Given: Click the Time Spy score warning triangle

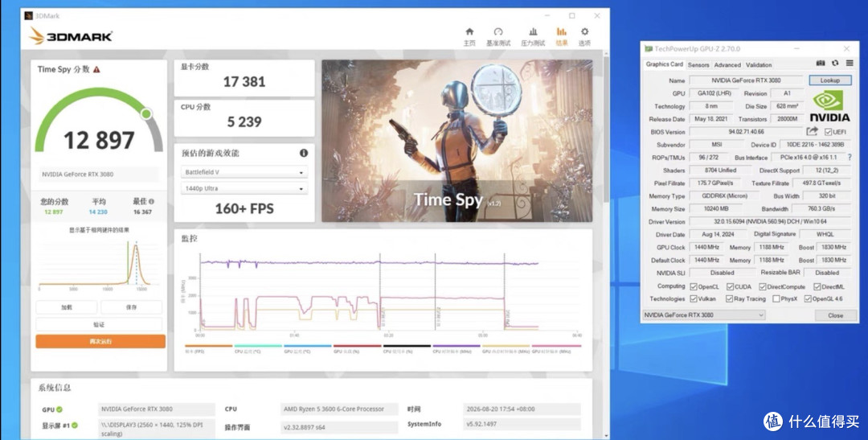Looking at the screenshot, I should click(x=96, y=70).
